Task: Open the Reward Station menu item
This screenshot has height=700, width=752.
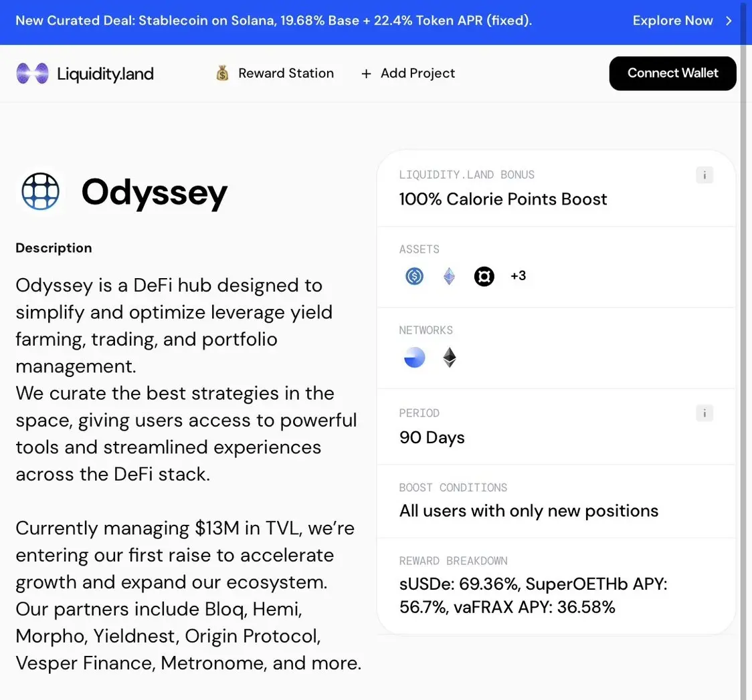Action: click(x=274, y=74)
